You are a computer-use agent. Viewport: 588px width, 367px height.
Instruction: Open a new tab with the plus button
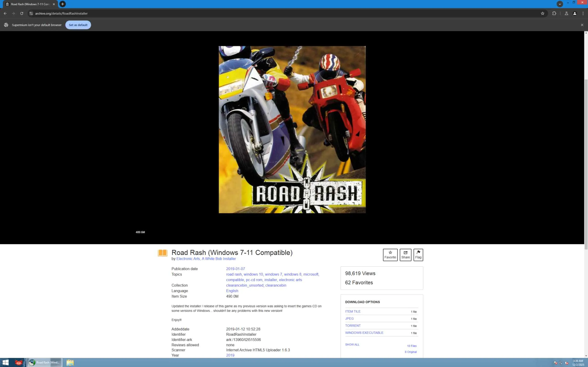62,4
